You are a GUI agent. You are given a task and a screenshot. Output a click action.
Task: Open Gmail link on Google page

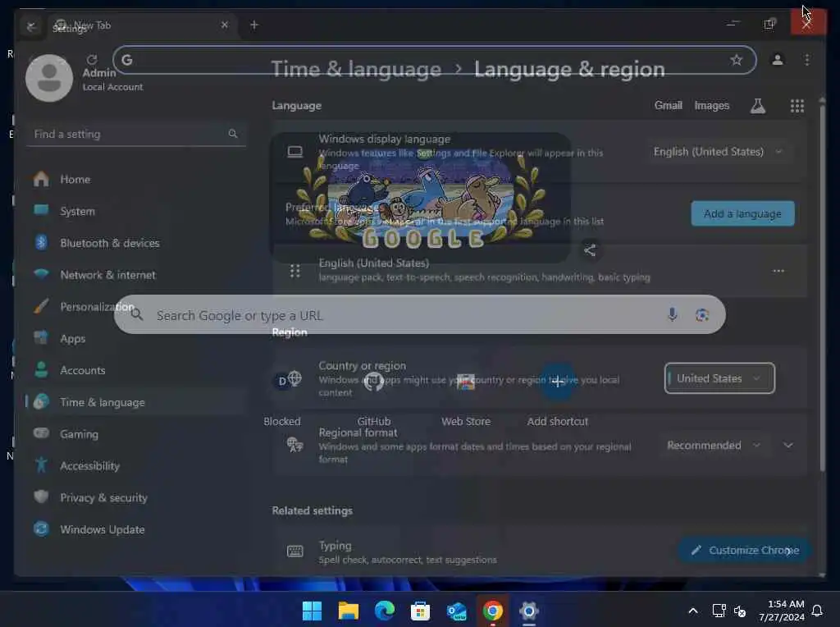tap(668, 106)
